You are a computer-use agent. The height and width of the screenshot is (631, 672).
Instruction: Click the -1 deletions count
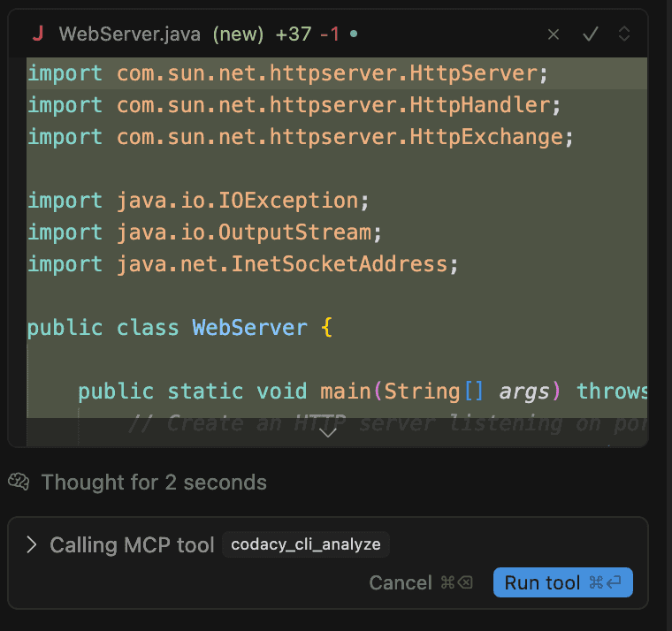point(330,34)
